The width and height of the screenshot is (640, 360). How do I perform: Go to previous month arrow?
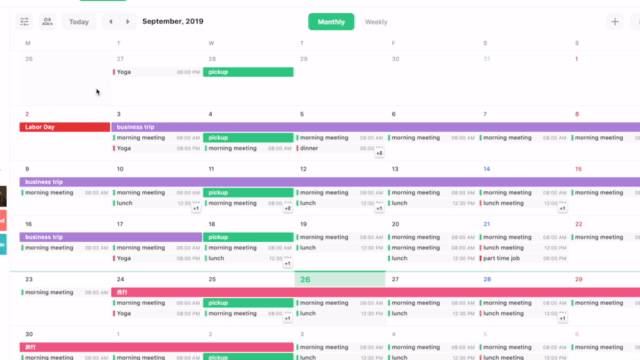(x=111, y=22)
